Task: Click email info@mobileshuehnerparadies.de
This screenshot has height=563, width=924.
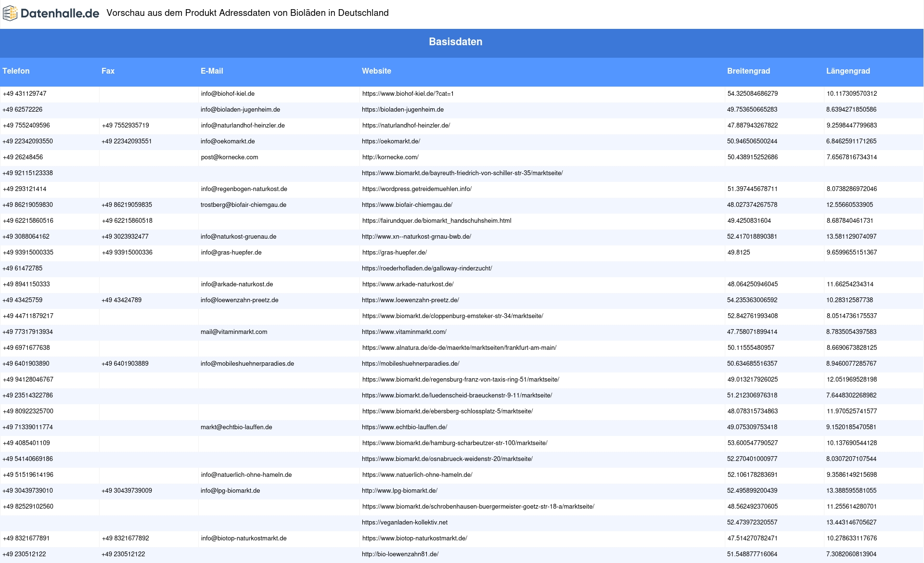Action: [x=247, y=364]
